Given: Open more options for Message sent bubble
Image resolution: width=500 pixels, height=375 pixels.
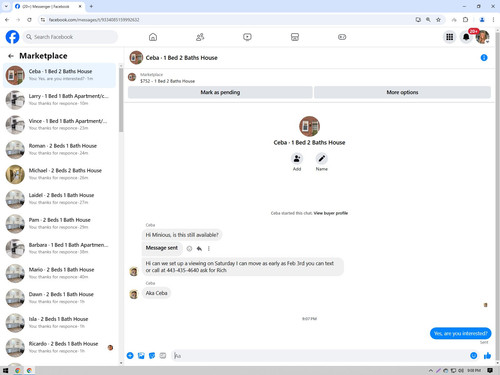Looking at the screenshot, I should click(x=209, y=248).
